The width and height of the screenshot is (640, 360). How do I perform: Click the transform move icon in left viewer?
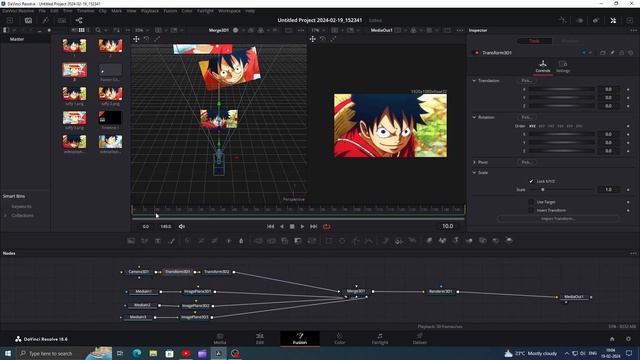tap(136, 39)
